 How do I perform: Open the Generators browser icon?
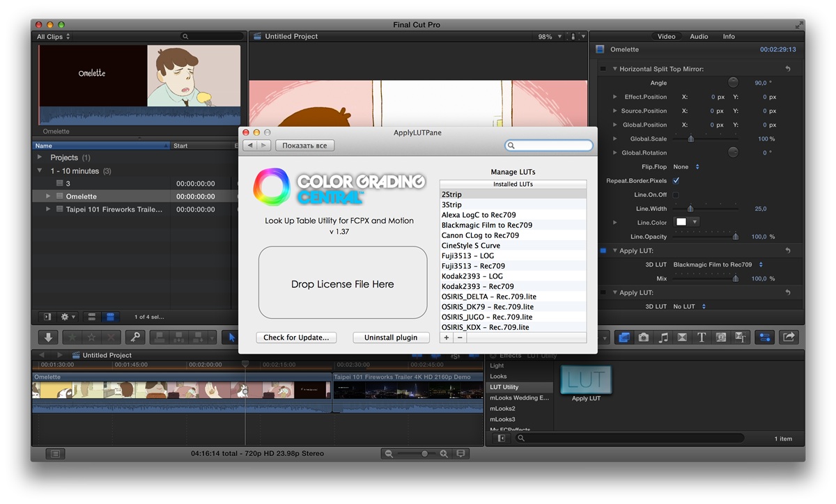click(x=721, y=337)
